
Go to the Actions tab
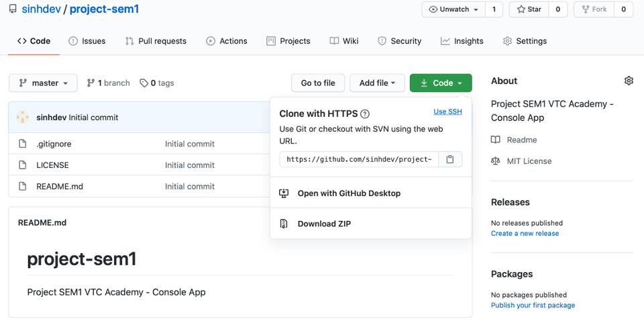[x=227, y=41]
